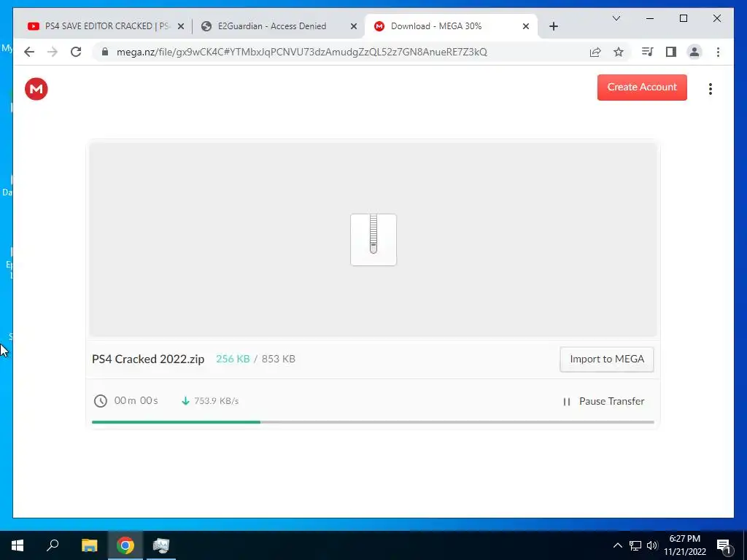Close the E2Guardian tab
Screen dimensions: 747x560
(x=354, y=27)
